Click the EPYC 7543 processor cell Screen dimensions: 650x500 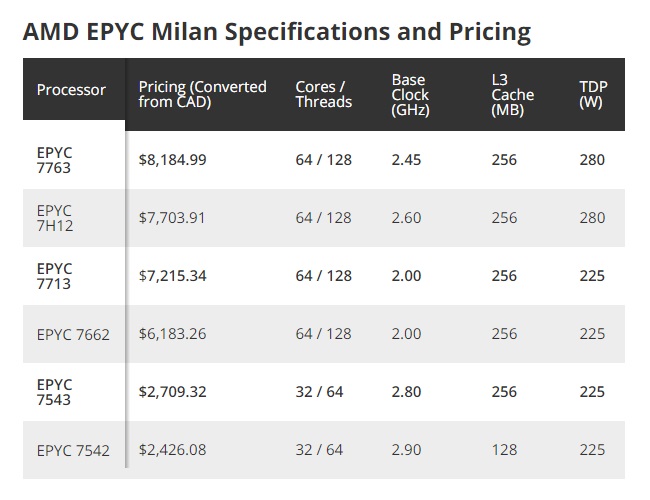click(54, 392)
